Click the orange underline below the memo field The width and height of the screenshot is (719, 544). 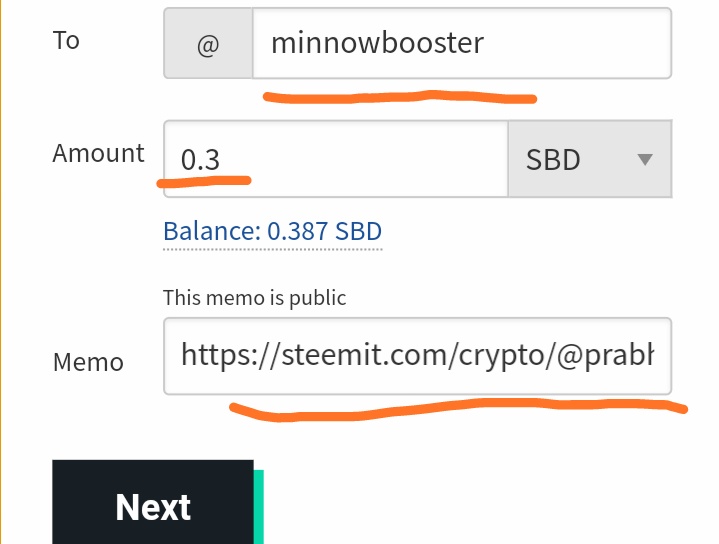[x=458, y=410]
